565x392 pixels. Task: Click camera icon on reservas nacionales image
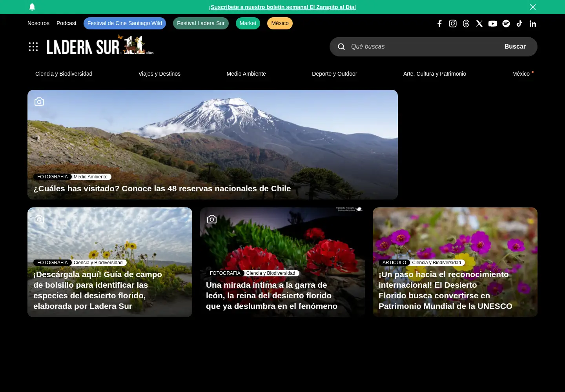[39, 102]
